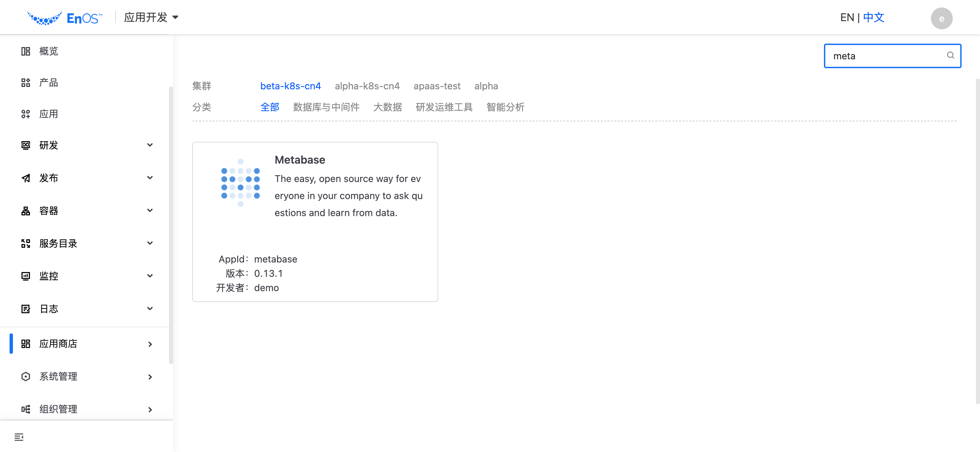This screenshot has height=452, width=980.
Task: Expand the 容器 menu chevron
Action: pos(150,210)
